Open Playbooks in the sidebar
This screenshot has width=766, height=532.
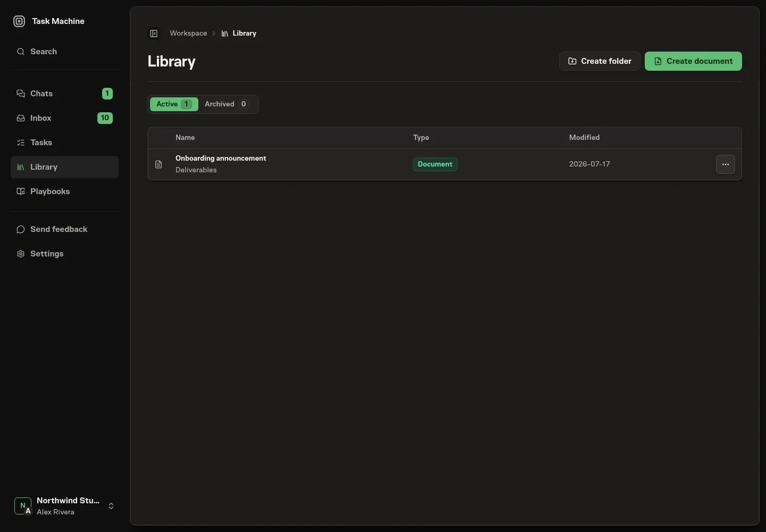click(x=64, y=192)
